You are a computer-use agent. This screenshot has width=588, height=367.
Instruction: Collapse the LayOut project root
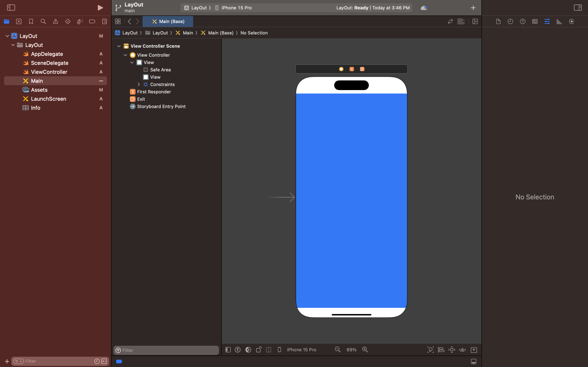click(7, 36)
